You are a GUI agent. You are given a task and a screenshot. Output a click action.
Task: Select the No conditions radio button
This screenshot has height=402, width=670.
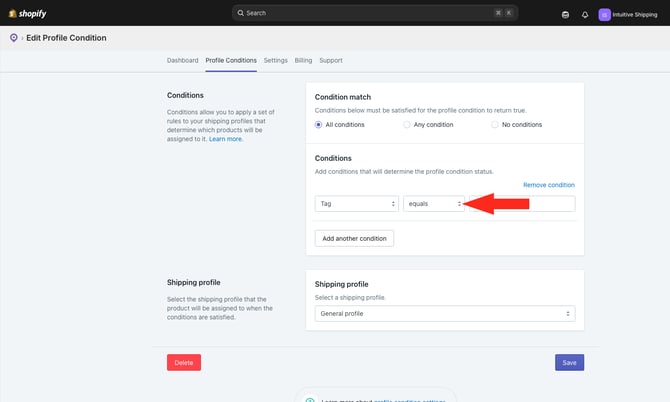pyautogui.click(x=494, y=125)
